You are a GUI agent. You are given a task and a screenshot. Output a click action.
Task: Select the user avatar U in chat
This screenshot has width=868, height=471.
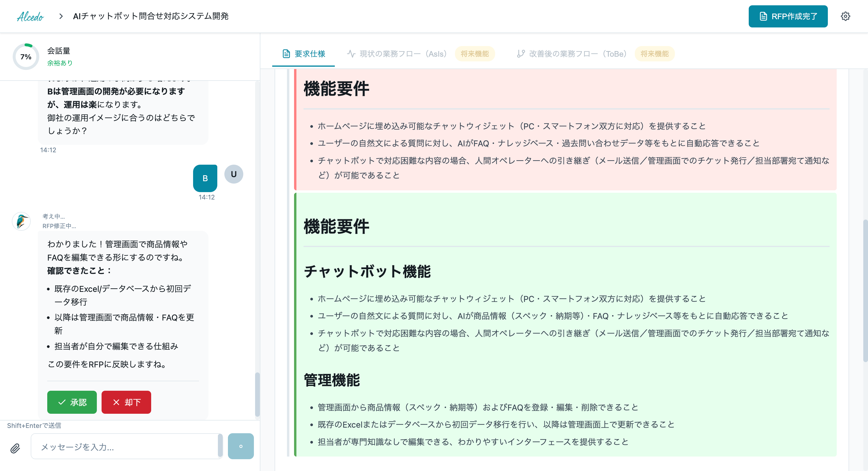234,174
